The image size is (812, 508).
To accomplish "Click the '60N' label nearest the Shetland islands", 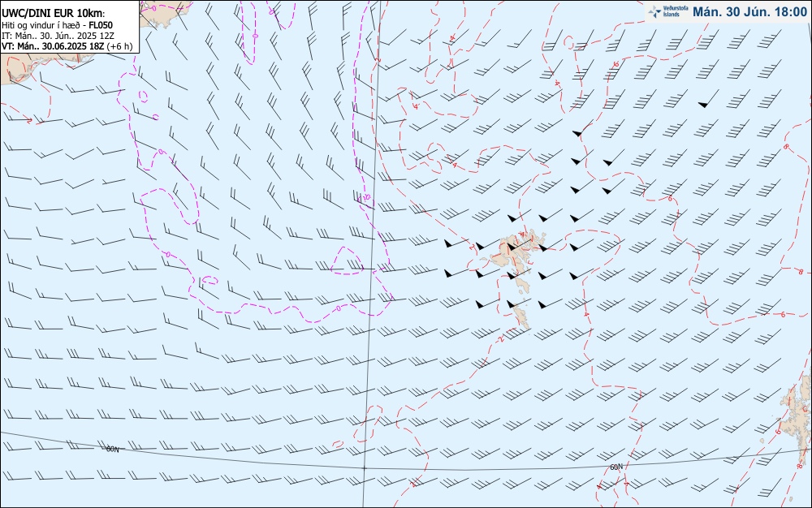I will pos(616,467).
